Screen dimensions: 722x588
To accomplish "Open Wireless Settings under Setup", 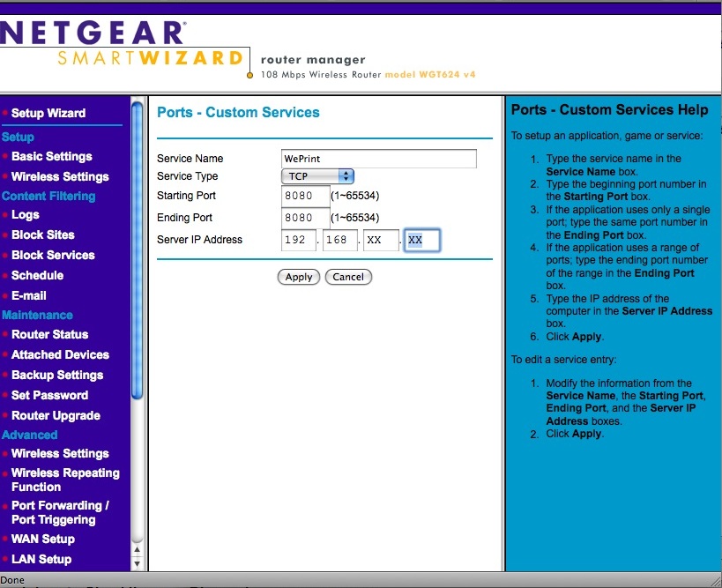I will (60, 177).
